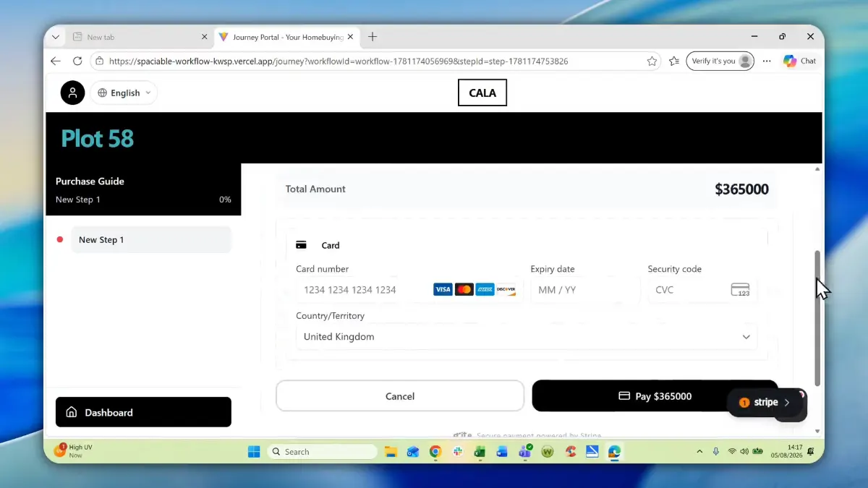868x488 pixels.
Task: Open the browser Favorites list icon
Action: coord(674,61)
